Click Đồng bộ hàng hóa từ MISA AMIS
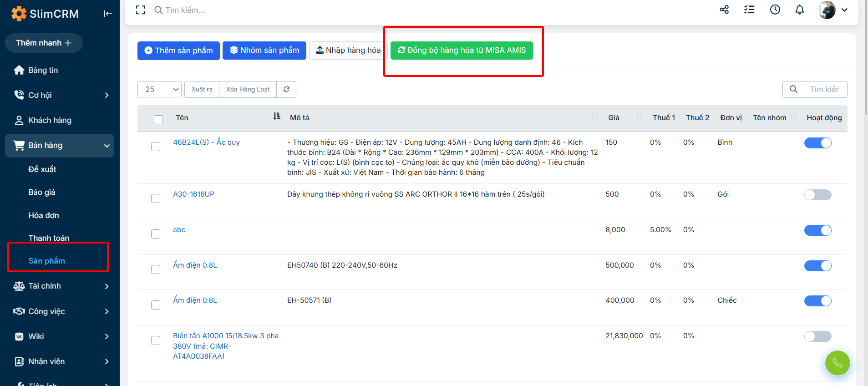Viewport: 868px width, 386px height. (x=462, y=51)
